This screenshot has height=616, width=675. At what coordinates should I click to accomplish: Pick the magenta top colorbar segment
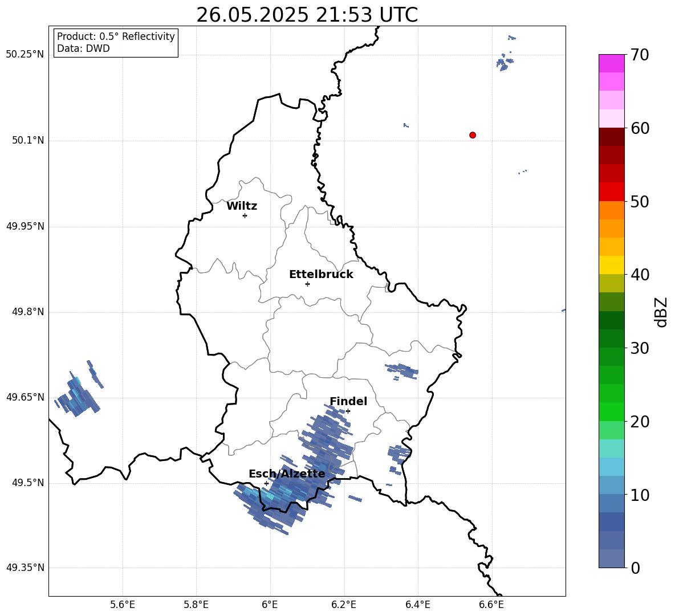click(x=612, y=63)
